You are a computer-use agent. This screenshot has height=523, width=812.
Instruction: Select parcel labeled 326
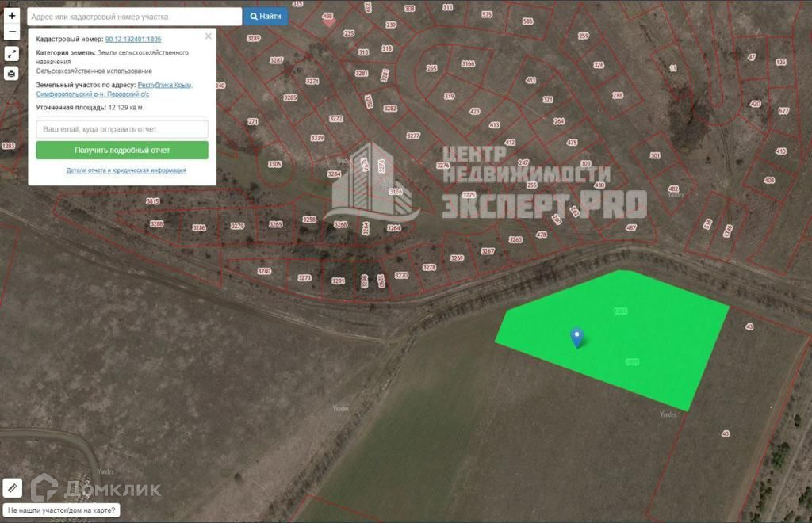[x=599, y=65]
